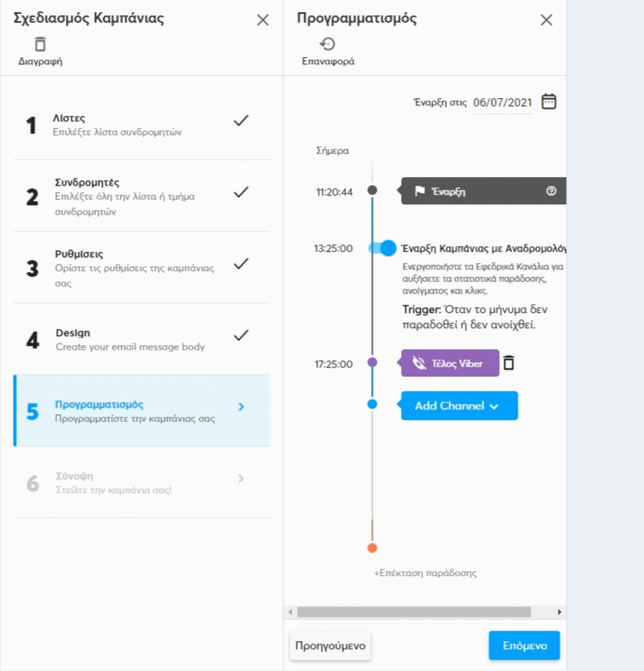Click help icon on Έναρξη block
Viewport: 644px width, 671px height.
[551, 191]
